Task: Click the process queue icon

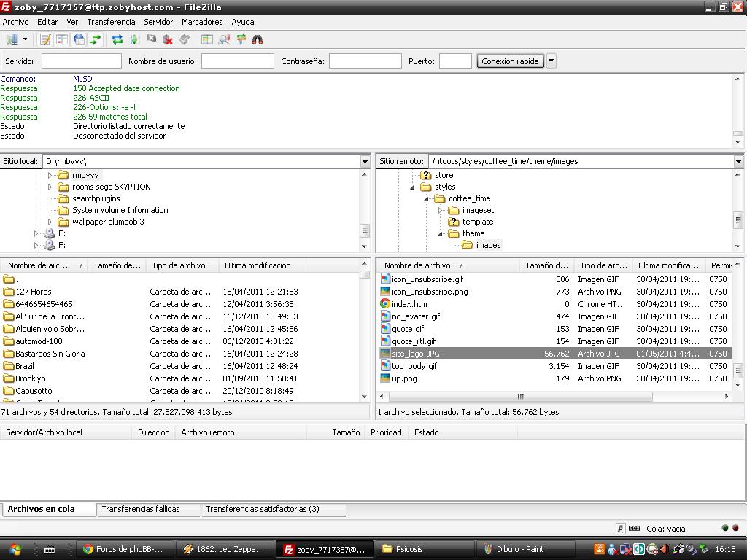Action: (135, 39)
